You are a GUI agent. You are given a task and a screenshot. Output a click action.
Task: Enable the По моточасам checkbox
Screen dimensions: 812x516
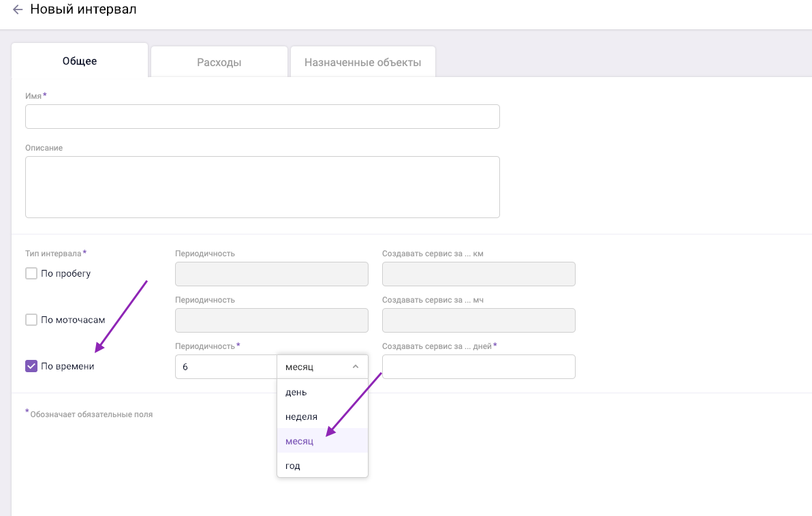pos(31,320)
